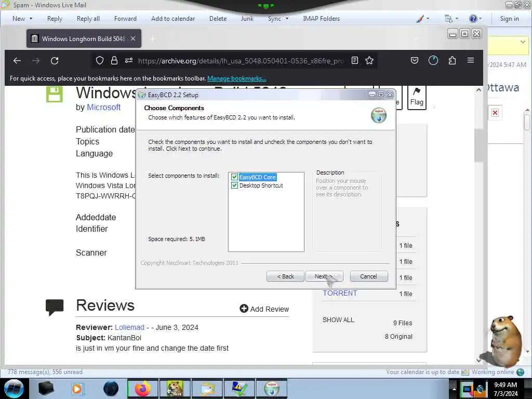
Task: Open IMAP Folders
Action: point(321,19)
